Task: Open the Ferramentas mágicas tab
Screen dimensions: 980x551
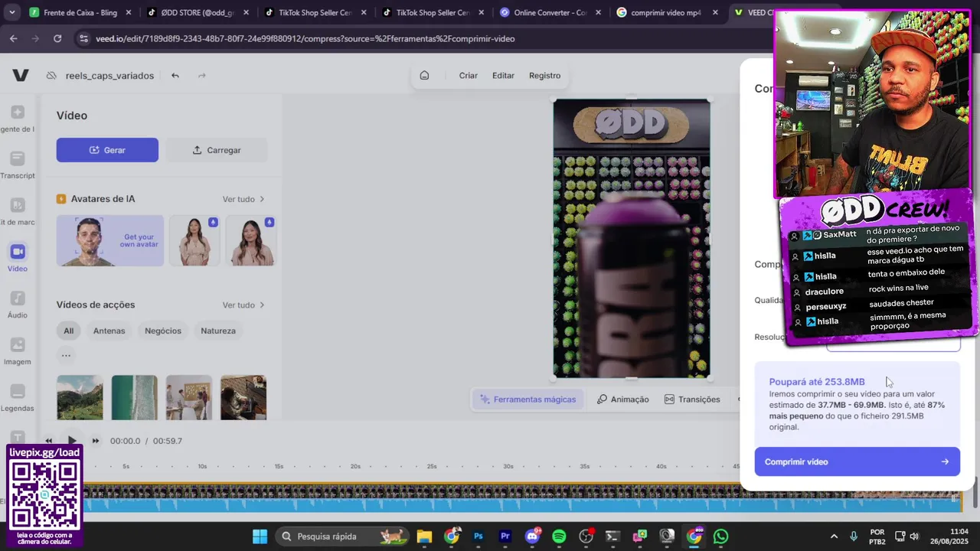Action: pyautogui.click(x=528, y=399)
